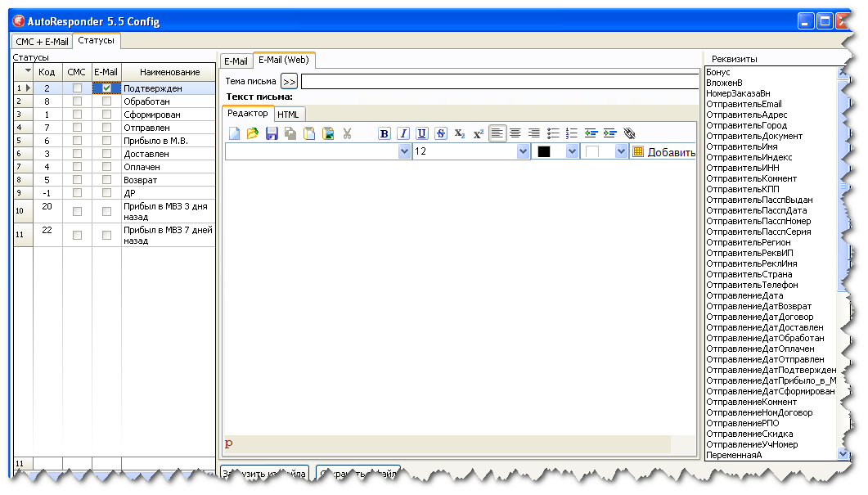Image resolution: width=868 pixels, height=495 pixels.
Task: Select the E-Mail (Web) tab
Action: coord(284,60)
